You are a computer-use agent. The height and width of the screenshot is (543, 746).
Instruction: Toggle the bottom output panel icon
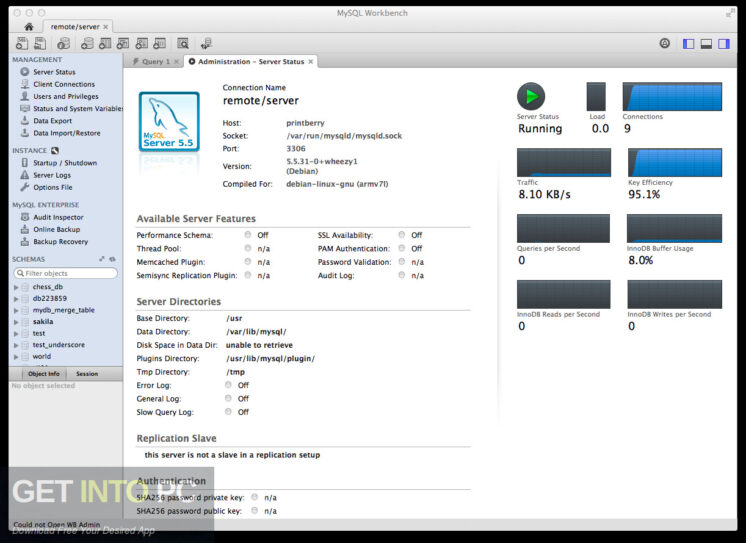click(x=707, y=44)
